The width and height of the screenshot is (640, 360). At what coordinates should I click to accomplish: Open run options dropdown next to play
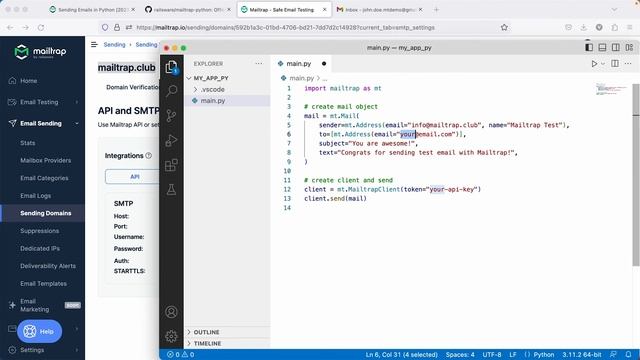(603, 64)
